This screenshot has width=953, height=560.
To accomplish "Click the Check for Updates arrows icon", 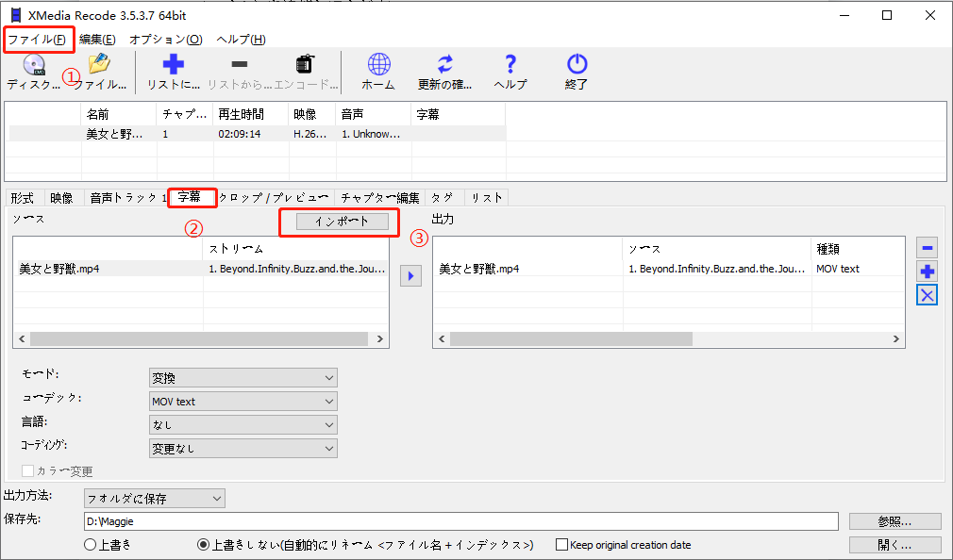I will (x=444, y=66).
